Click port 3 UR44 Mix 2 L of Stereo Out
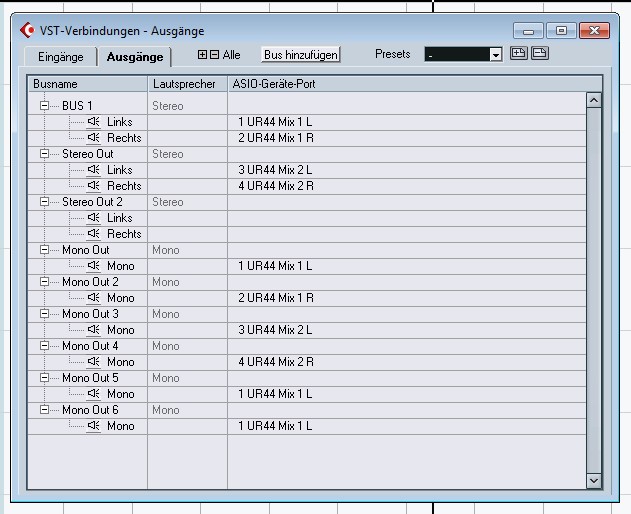Screen dimensions: 631x514 275,169
